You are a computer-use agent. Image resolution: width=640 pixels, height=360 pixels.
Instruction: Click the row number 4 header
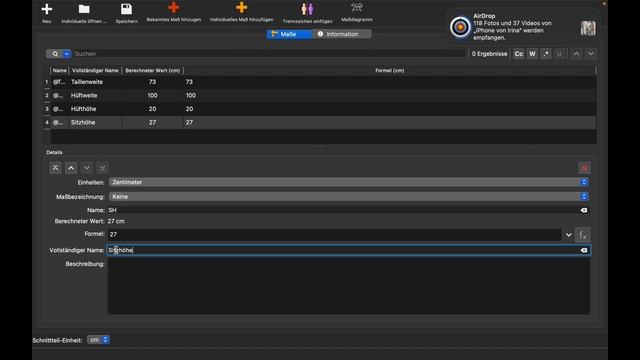point(47,122)
